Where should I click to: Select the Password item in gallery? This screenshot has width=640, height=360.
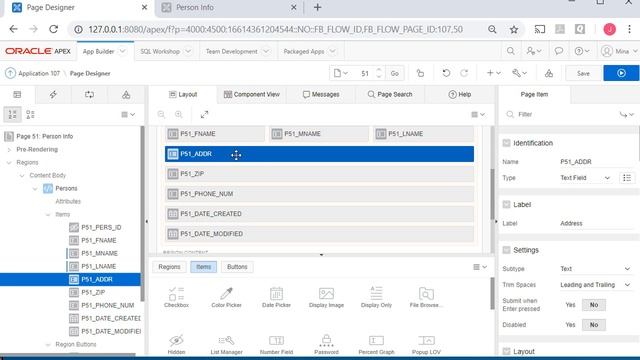[x=326, y=344]
